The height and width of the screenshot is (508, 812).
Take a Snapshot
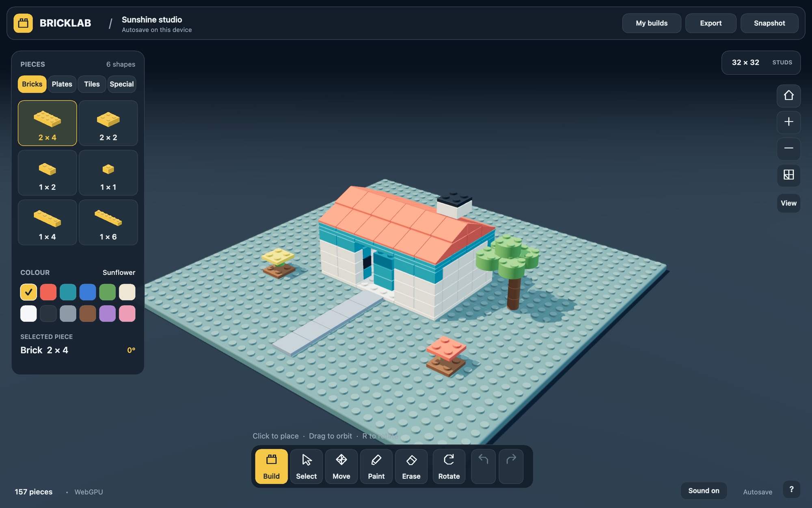[x=769, y=23]
